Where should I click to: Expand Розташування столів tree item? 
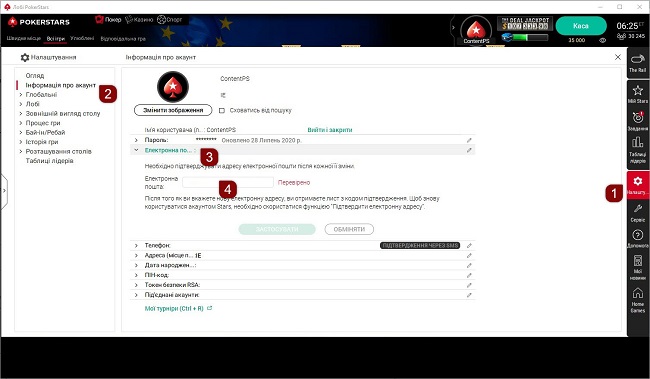[21, 151]
